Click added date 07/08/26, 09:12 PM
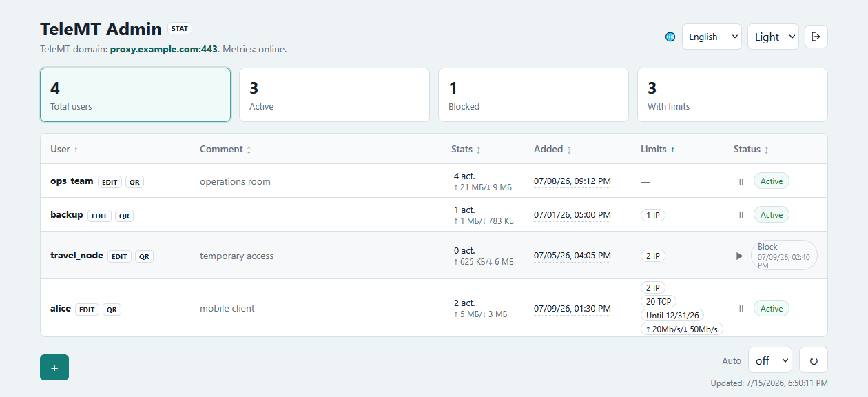Viewport: 868px width, 397px height. point(572,181)
